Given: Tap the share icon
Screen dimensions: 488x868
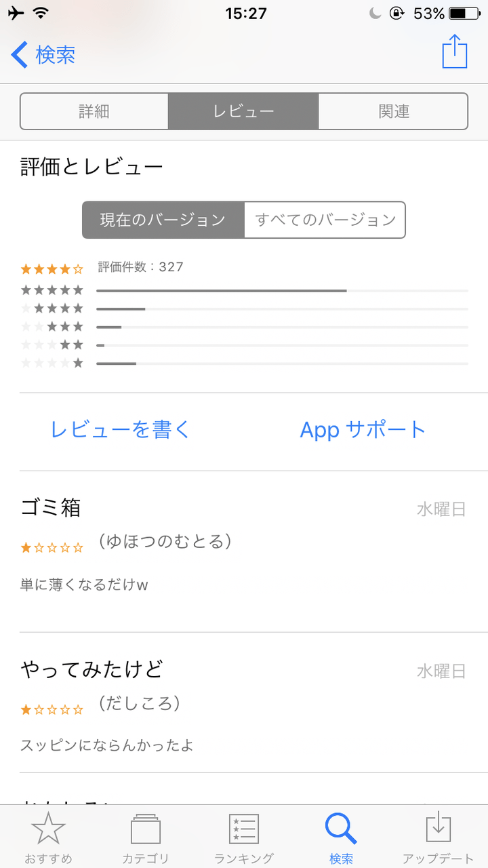Looking at the screenshot, I should click(x=455, y=51).
